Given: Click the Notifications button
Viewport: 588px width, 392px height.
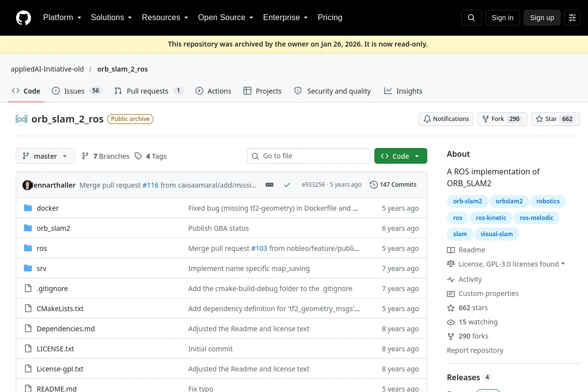Looking at the screenshot, I should point(446,119).
